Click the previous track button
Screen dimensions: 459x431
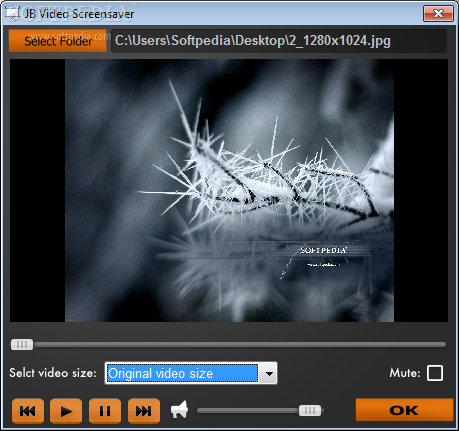(28, 411)
